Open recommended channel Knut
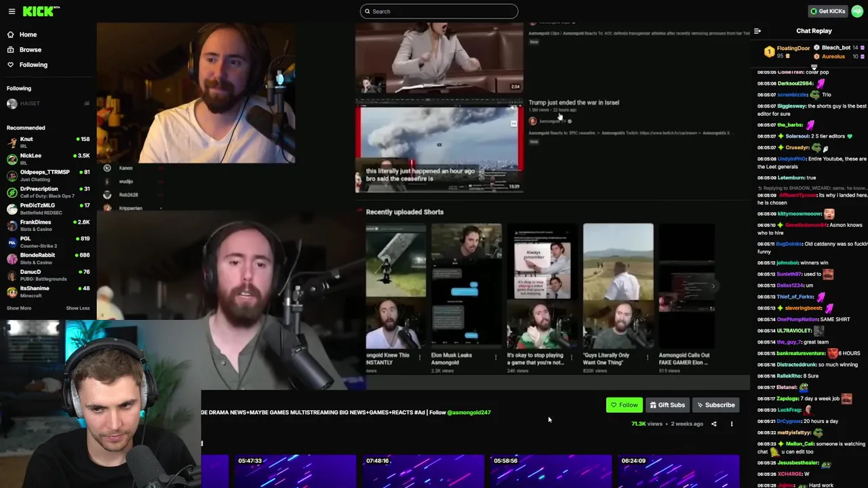The image size is (868, 488). click(47, 142)
